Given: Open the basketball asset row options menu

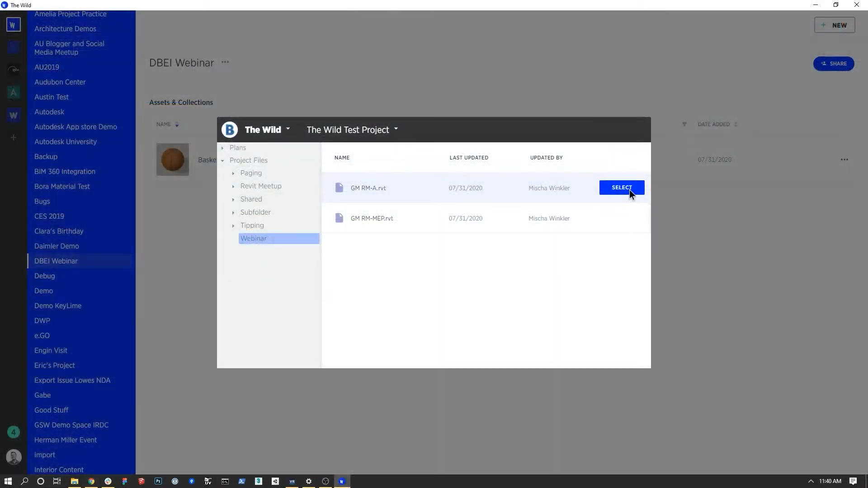Looking at the screenshot, I should coord(844,160).
